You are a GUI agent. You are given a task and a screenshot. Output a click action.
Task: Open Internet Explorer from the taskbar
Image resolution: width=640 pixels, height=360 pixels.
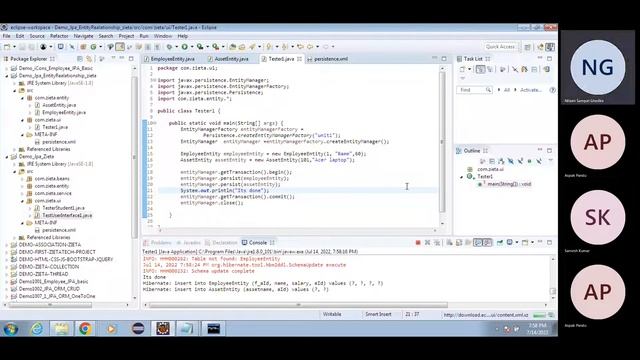37,329
